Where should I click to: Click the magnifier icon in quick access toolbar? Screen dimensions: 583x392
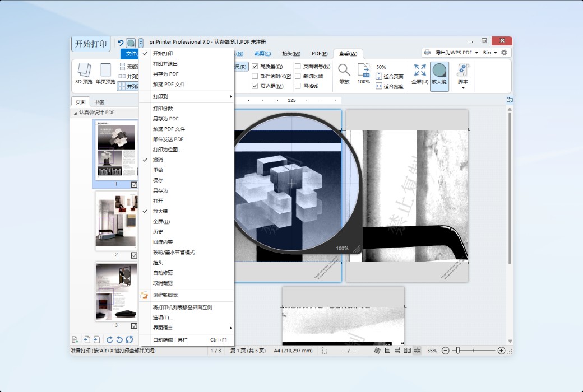coord(131,43)
